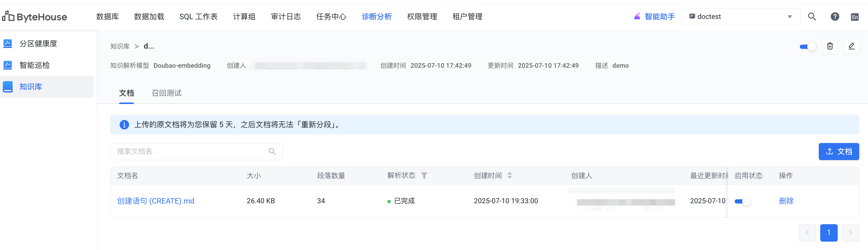Toggle 启用状态 switch for 创建语句 document
Screen dimensions: 868x250
click(x=742, y=201)
